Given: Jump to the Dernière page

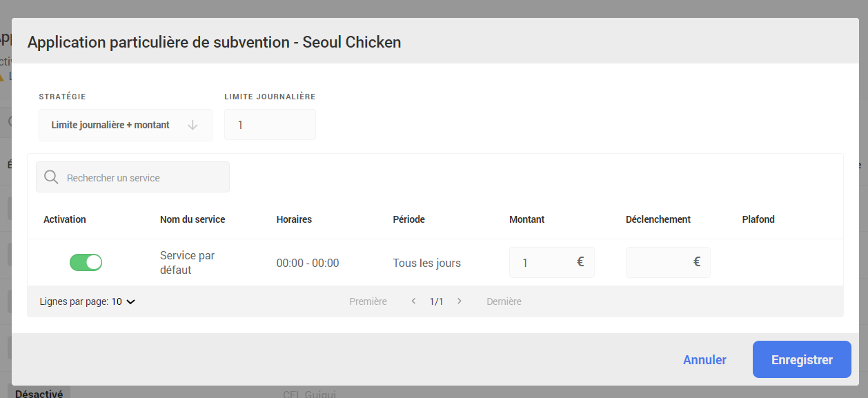Looking at the screenshot, I should pyautogui.click(x=504, y=301).
